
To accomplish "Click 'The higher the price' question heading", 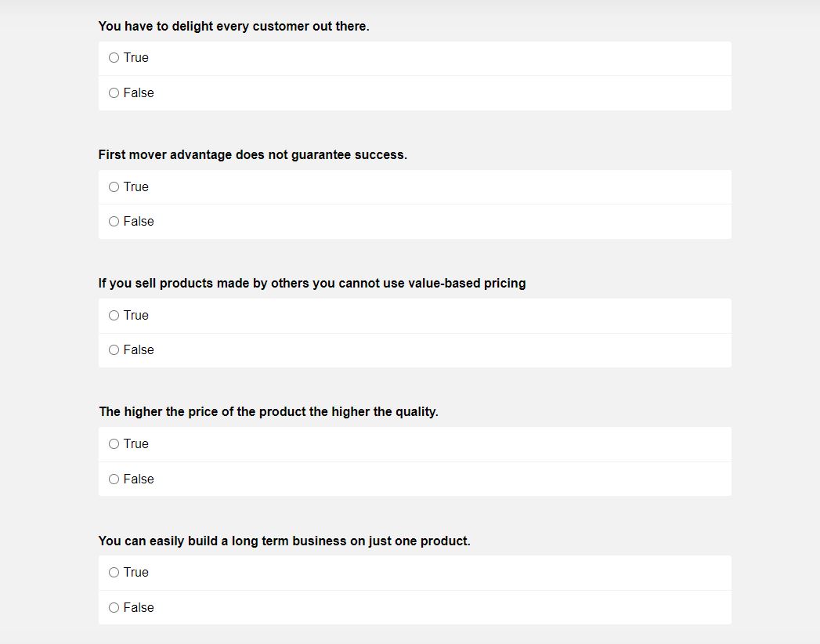I will pos(268,412).
